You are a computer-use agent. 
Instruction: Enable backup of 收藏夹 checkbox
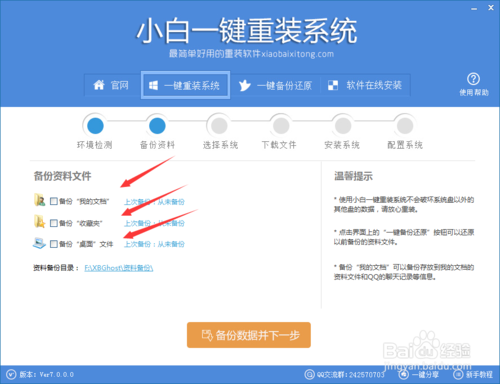click(x=54, y=223)
